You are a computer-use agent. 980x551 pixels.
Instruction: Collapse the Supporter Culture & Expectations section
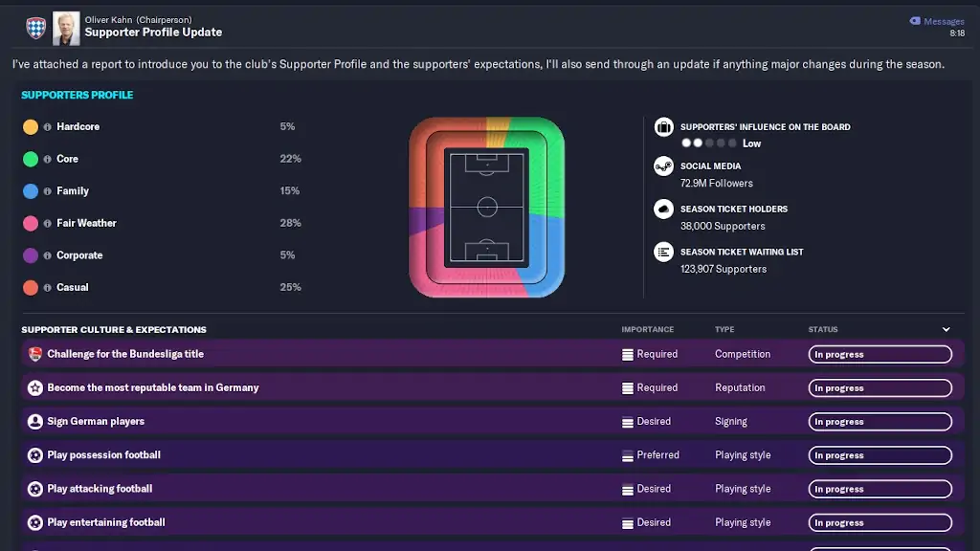[946, 330]
